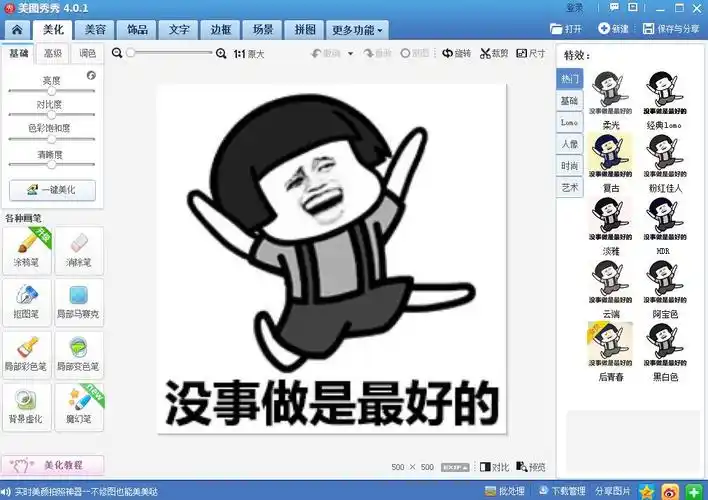Viewport: 708px width, 500px height.
Task: Click the 亮度 brightness slider
Action: [51, 91]
